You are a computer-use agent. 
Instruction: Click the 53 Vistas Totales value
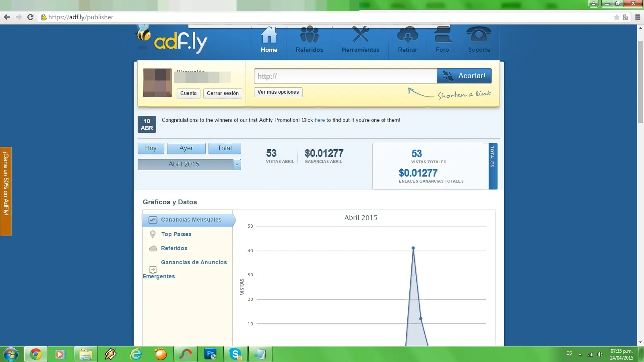417,154
